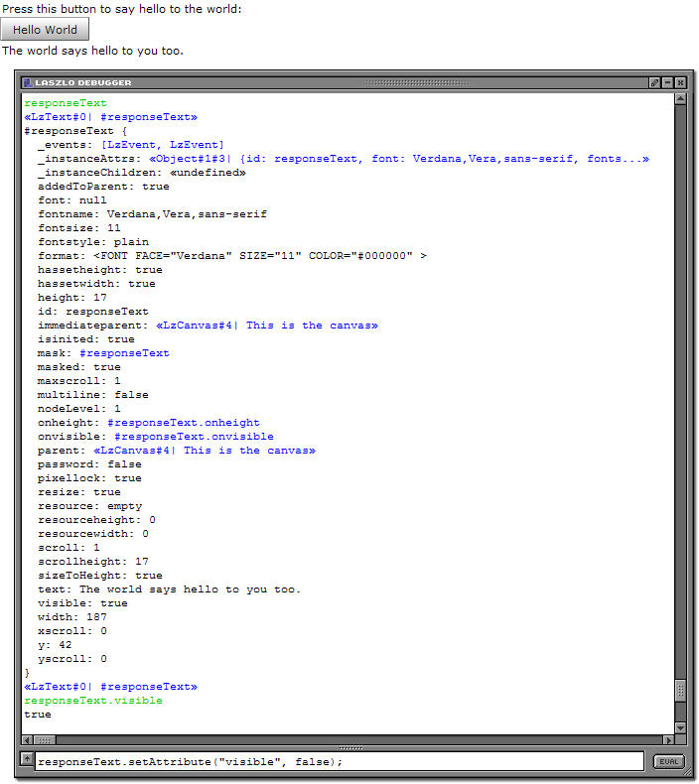Focus the eval expression input field
Image resolution: width=699 pixels, height=784 pixels.
(x=340, y=761)
